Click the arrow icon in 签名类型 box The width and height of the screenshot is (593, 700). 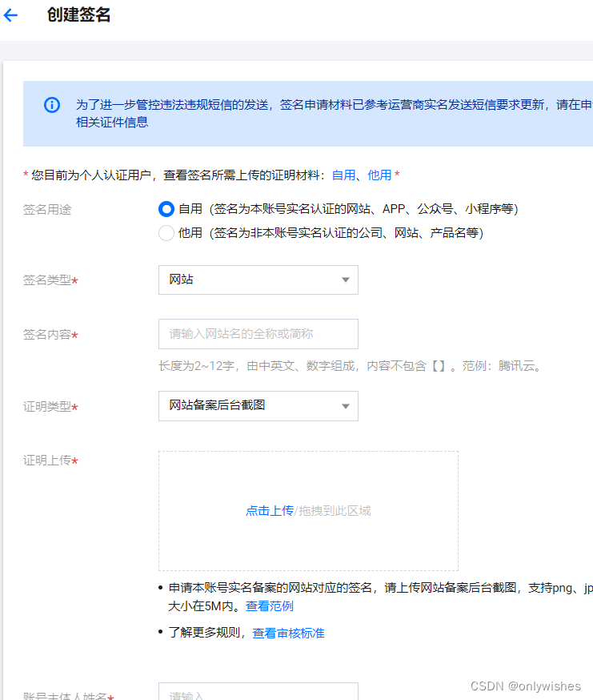click(x=346, y=280)
